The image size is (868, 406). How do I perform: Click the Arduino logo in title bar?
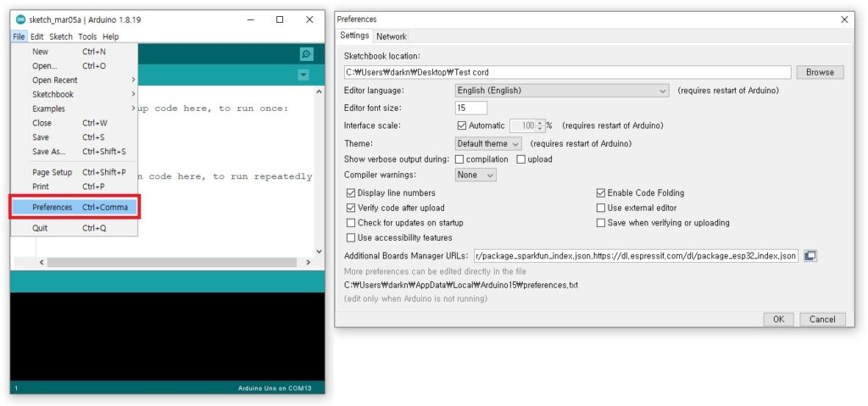pos(20,19)
